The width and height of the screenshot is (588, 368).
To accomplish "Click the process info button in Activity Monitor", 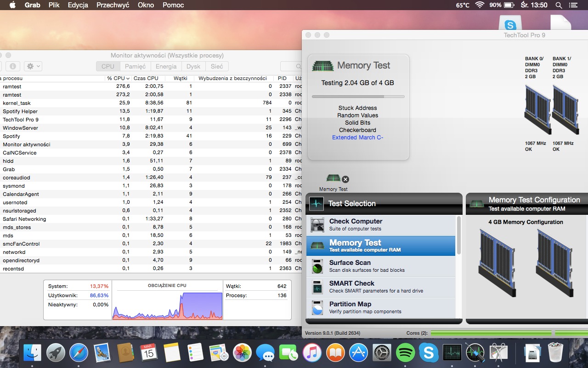I will tap(12, 66).
